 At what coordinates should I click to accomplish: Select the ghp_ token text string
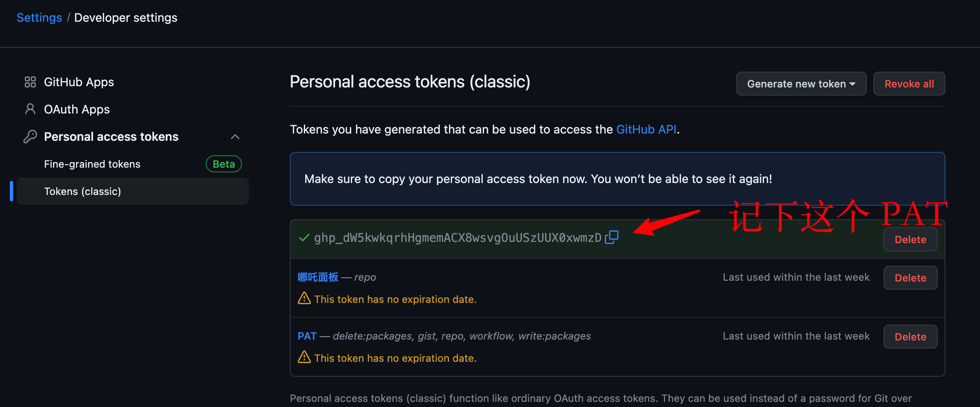pos(458,238)
